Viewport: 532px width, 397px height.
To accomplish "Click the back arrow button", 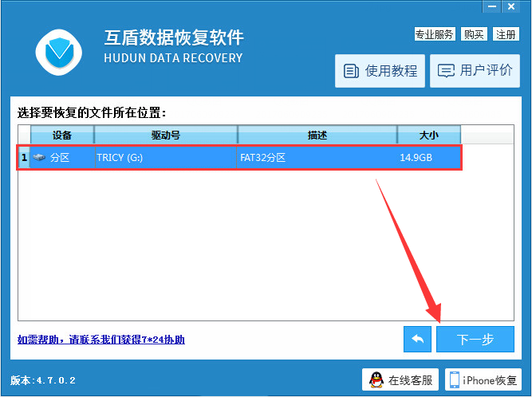I will pyautogui.click(x=417, y=339).
